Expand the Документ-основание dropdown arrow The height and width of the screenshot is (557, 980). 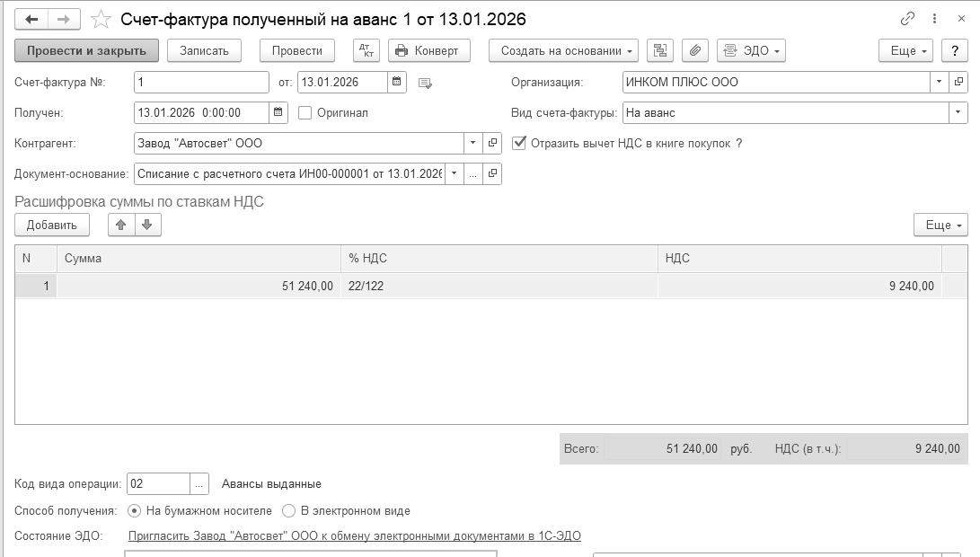(455, 173)
